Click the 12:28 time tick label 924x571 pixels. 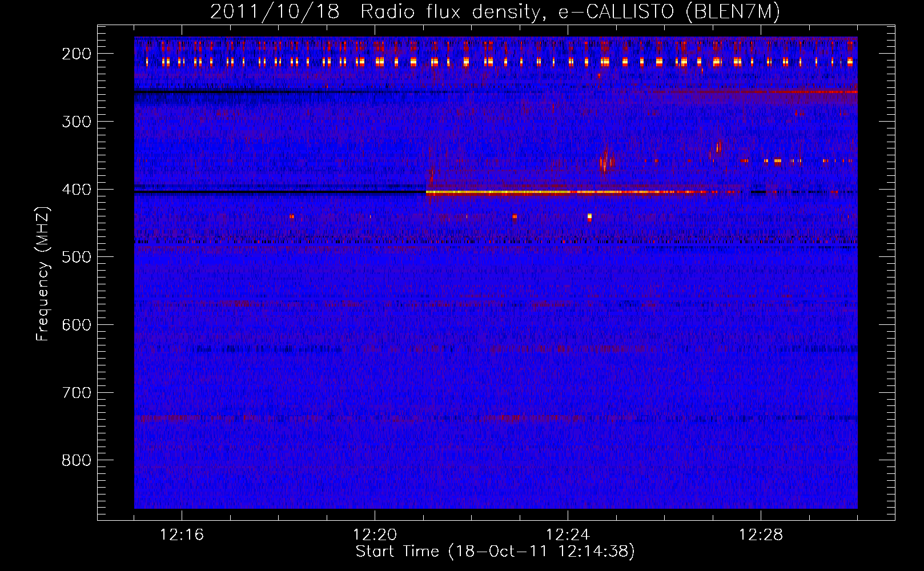pyautogui.click(x=761, y=535)
